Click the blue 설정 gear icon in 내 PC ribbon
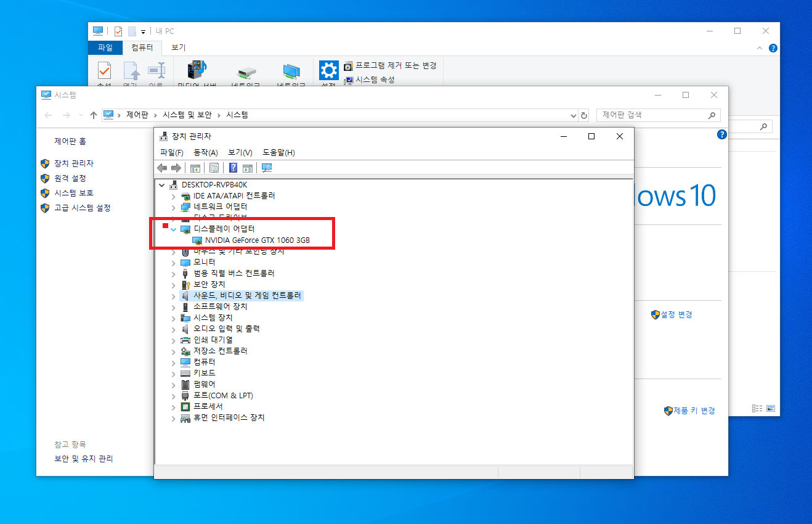The height and width of the screenshot is (524, 812). (329, 70)
